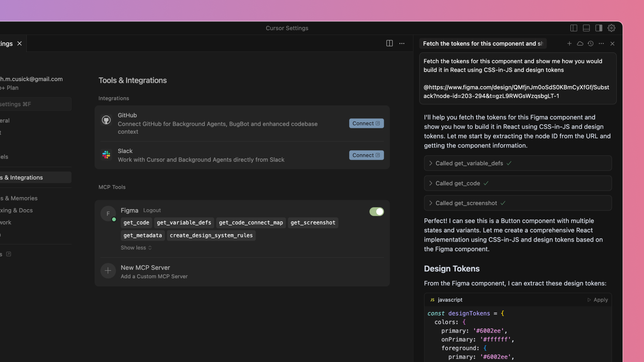Open settings via the gear icon

coord(611,28)
